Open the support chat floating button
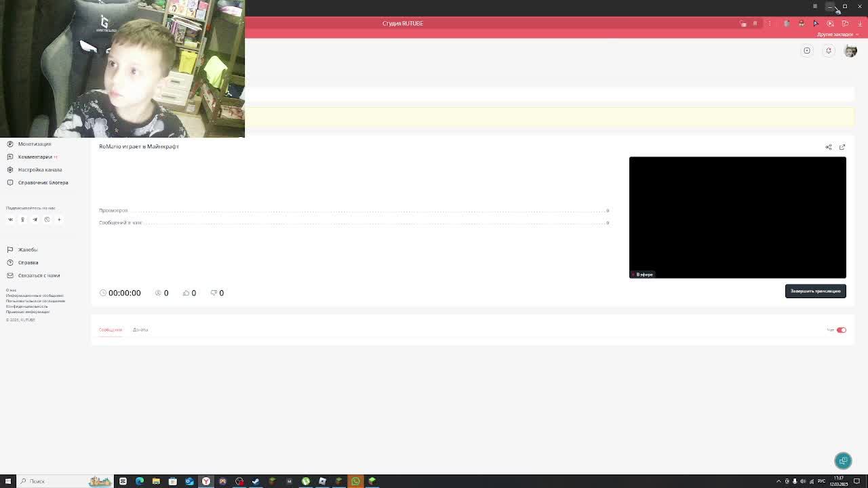Viewport: 868px width, 488px height. point(843,461)
